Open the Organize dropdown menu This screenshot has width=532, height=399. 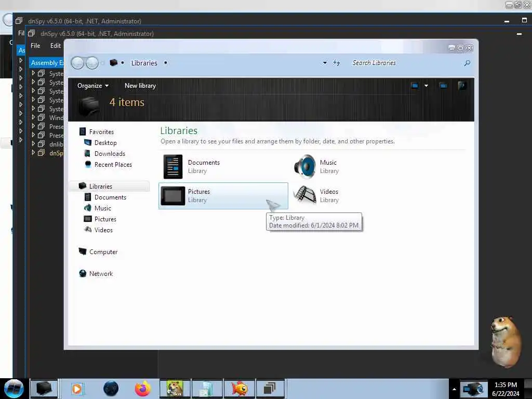click(93, 86)
